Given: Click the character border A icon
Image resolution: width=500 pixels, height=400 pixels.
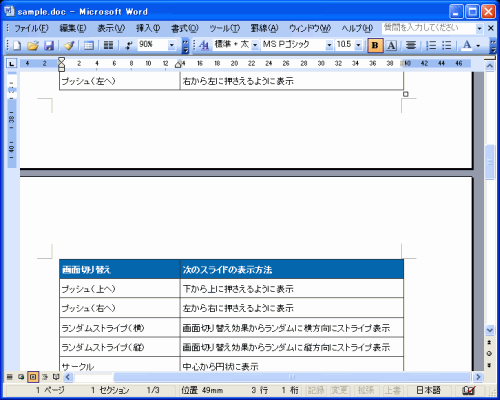Looking at the screenshot, I should click(x=391, y=45).
